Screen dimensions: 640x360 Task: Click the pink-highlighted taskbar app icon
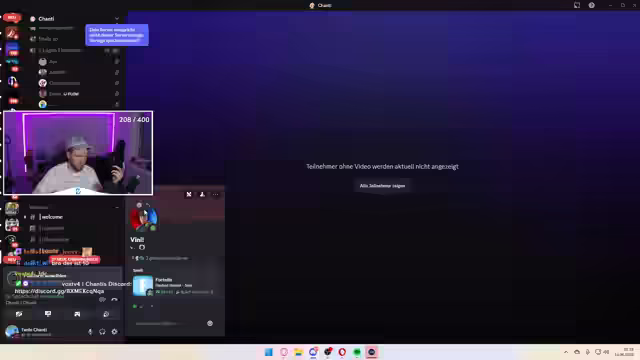click(x=371, y=352)
